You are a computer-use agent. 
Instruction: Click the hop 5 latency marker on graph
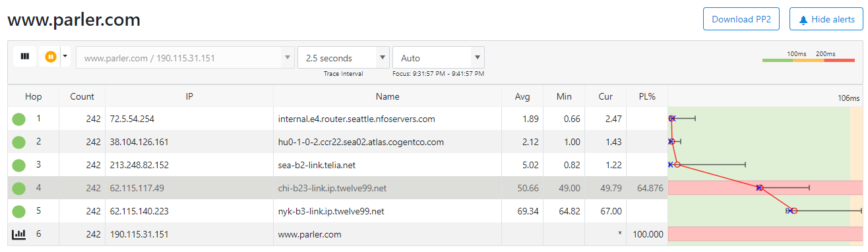coord(794,211)
